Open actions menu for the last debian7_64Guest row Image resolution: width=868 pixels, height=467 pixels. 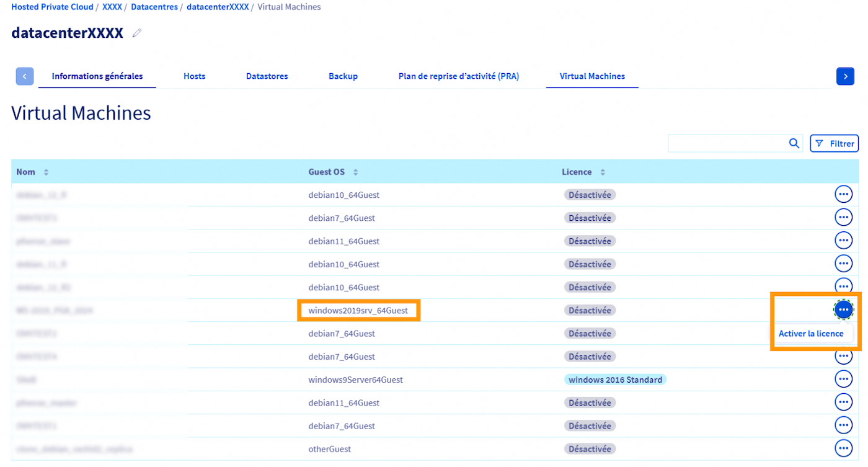pyautogui.click(x=843, y=425)
